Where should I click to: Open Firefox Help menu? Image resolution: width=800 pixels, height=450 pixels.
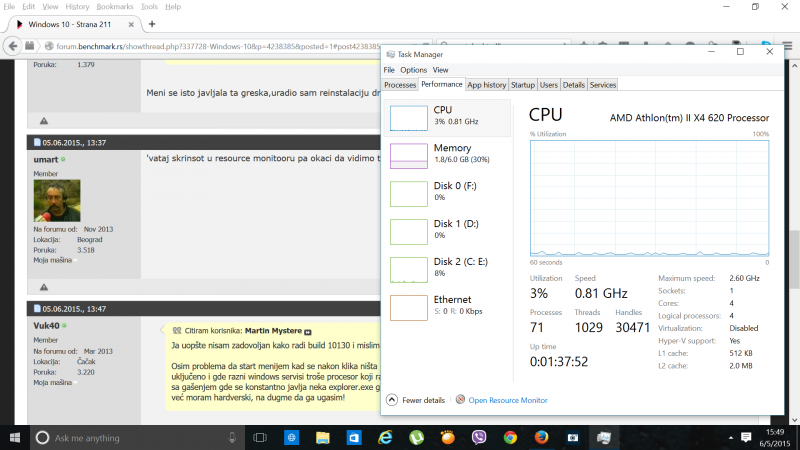(173, 7)
